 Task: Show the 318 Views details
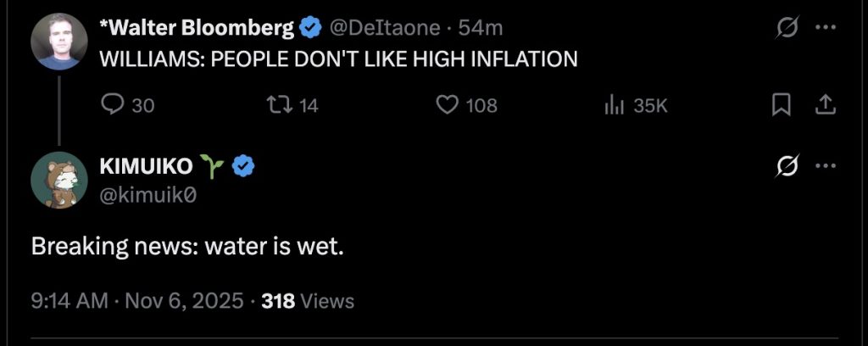click(x=308, y=300)
